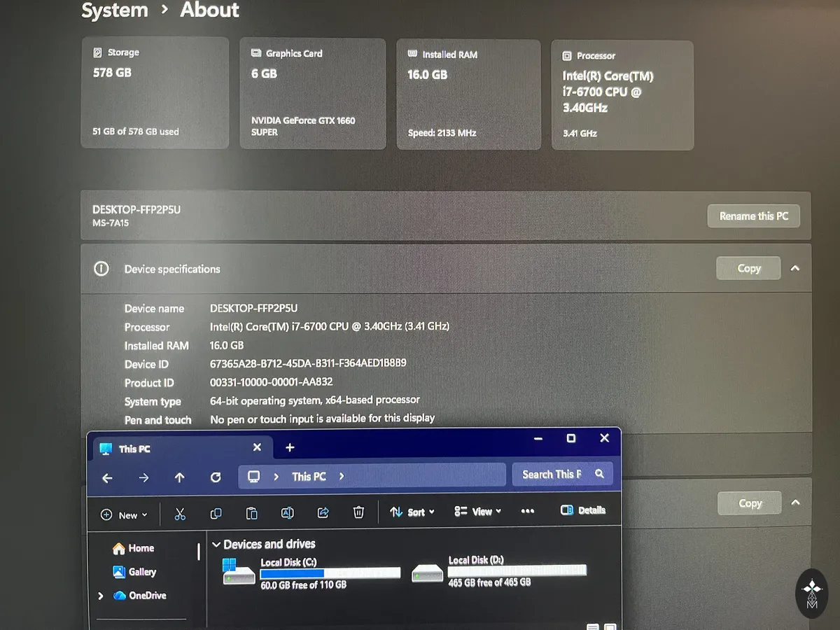Click the Pen and touch value text
Viewport: 840px width, 630px height.
323,419
